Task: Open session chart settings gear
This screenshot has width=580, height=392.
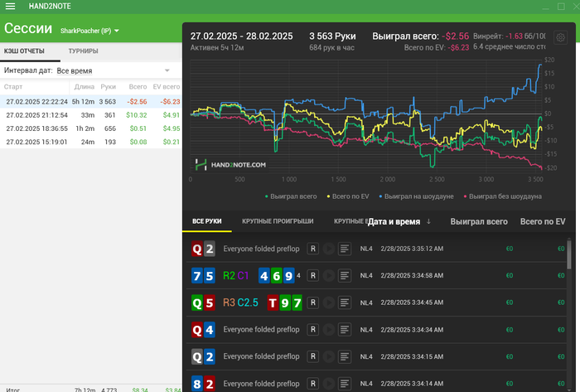Action: [x=560, y=37]
